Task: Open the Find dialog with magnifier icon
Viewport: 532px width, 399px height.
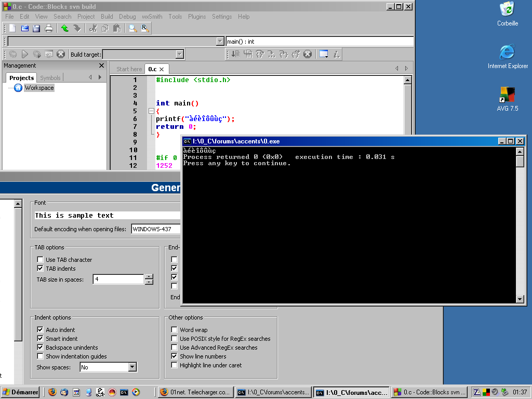Action: (132, 28)
